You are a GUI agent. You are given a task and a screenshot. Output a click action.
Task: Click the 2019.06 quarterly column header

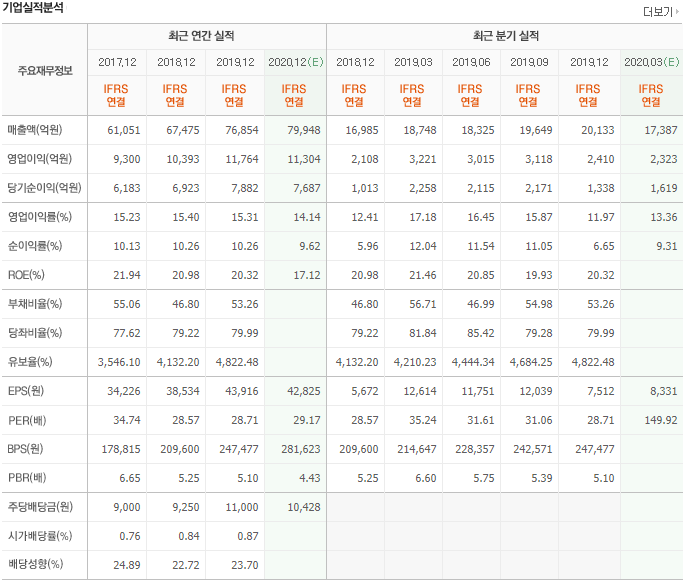click(471, 62)
